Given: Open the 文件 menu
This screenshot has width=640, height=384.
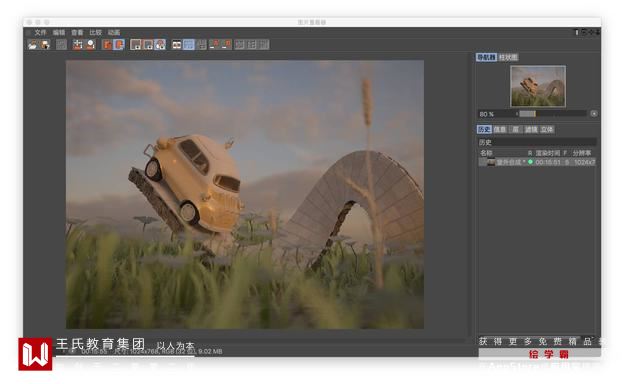Looking at the screenshot, I should click(40, 32).
